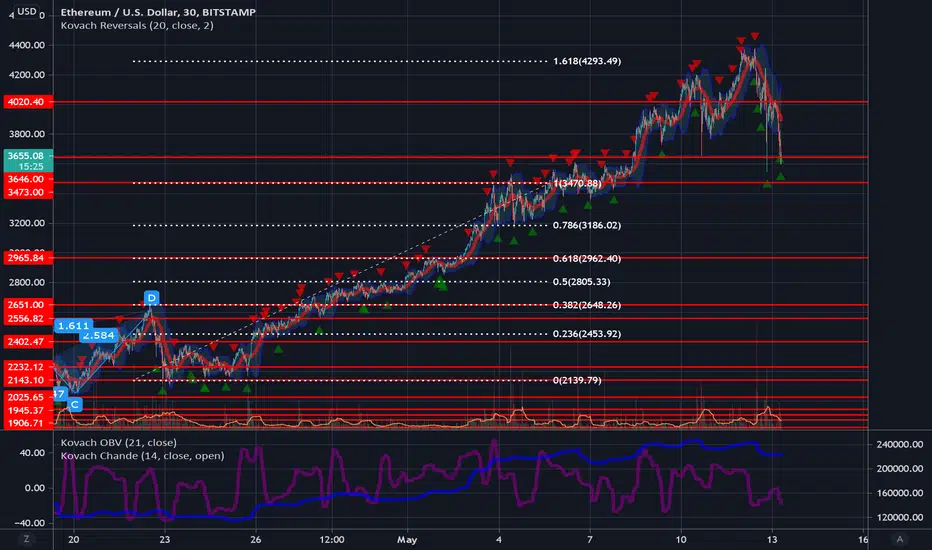Image resolution: width=932 pixels, height=550 pixels.
Task: Click the 2556.82 red price label
Action: coord(28,318)
